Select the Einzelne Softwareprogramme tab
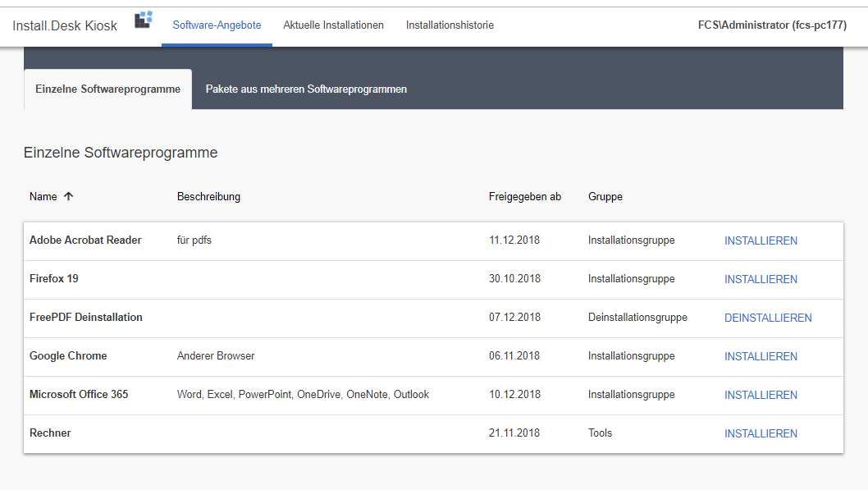This screenshot has width=868, height=490. click(108, 89)
